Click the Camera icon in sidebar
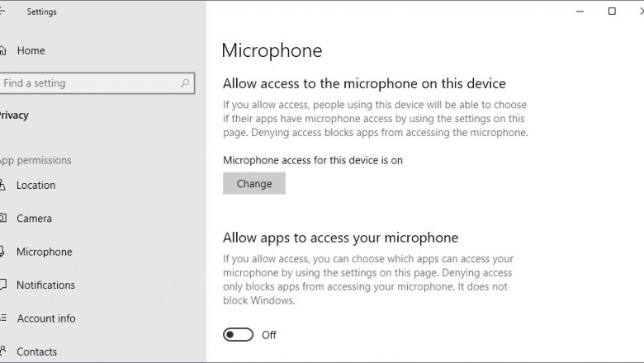 [2, 218]
